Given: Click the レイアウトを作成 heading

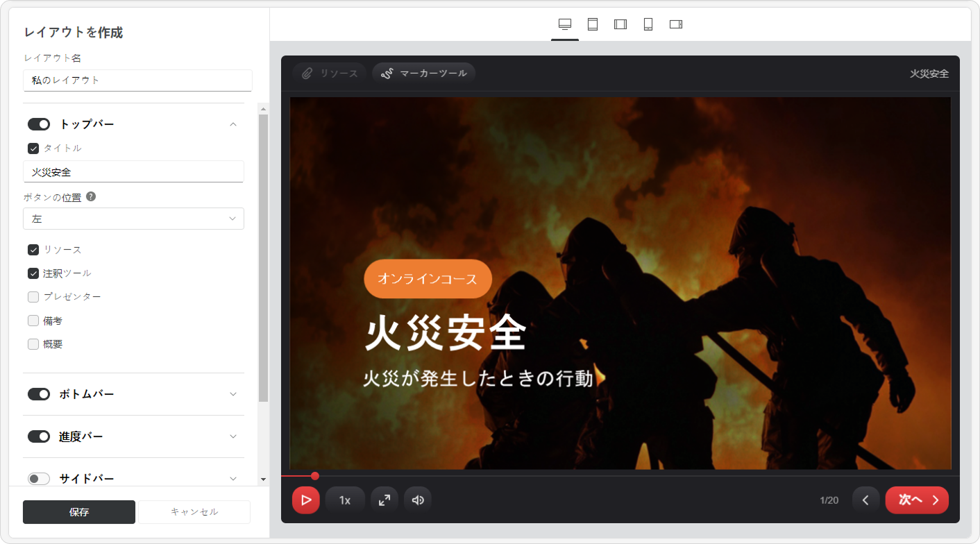Looking at the screenshot, I should pyautogui.click(x=73, y=32).
